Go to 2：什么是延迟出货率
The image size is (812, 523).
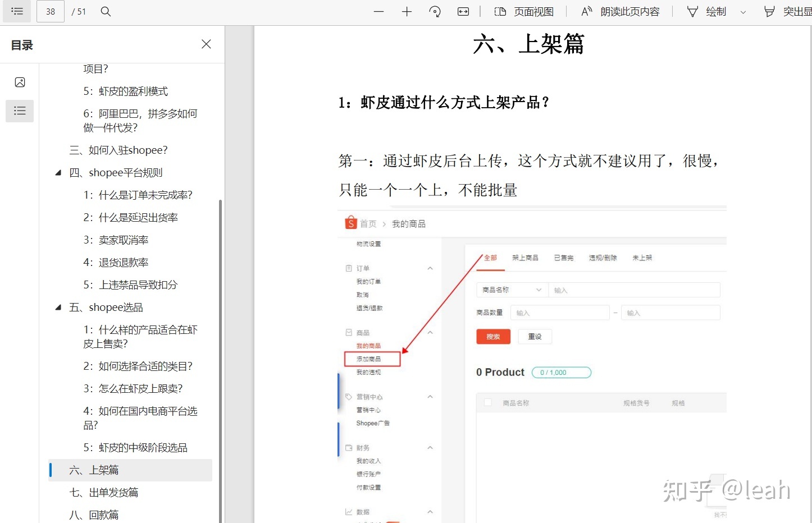[x=130, y=218]
